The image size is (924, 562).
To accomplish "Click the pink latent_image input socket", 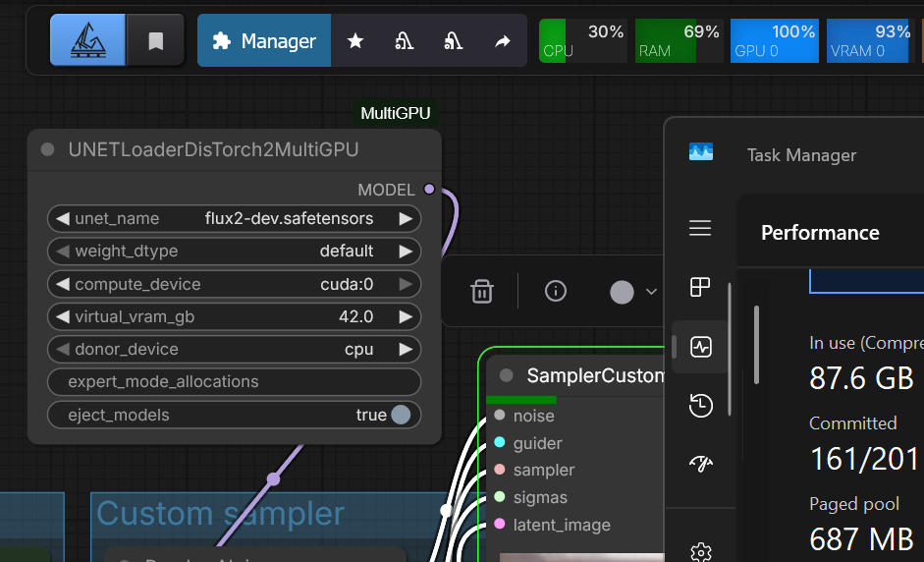I will click(500, 524).
